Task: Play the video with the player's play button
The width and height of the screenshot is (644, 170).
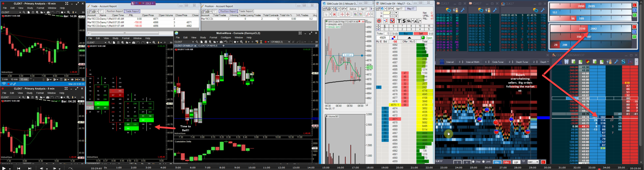Action: coord(4,168)
